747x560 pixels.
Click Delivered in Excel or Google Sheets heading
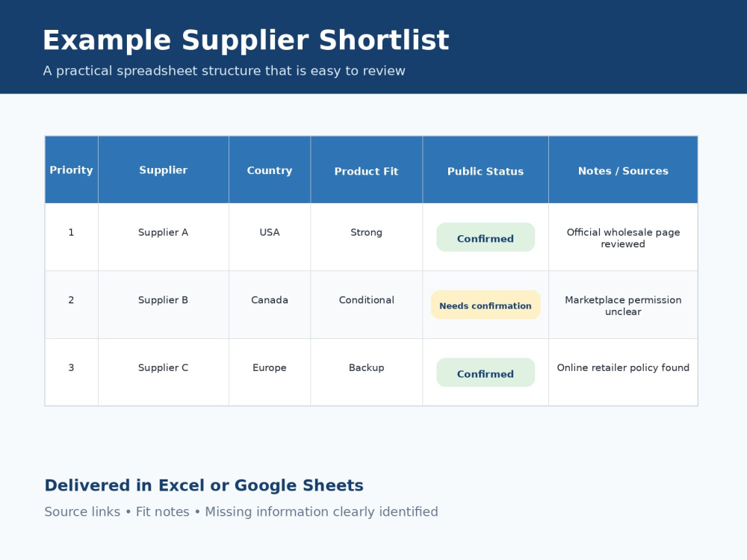pos(204,485)
